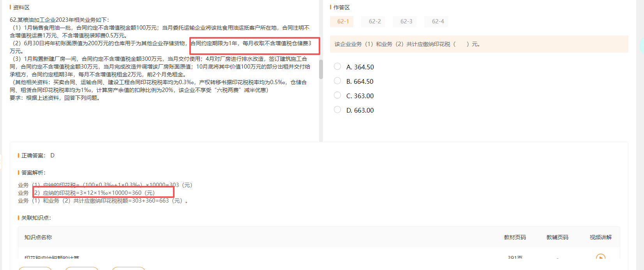
Task: Play the video explanation for the knowledge point
Action: click(600, 258)
